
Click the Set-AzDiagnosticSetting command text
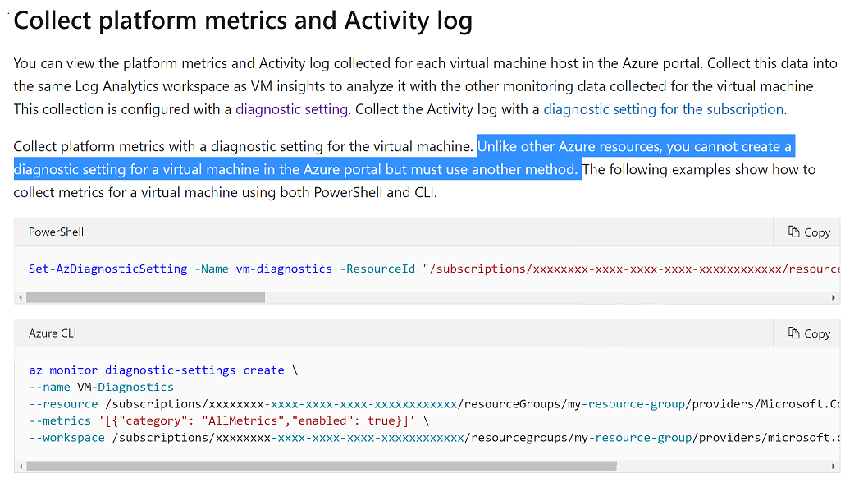(x=108, y=269)
